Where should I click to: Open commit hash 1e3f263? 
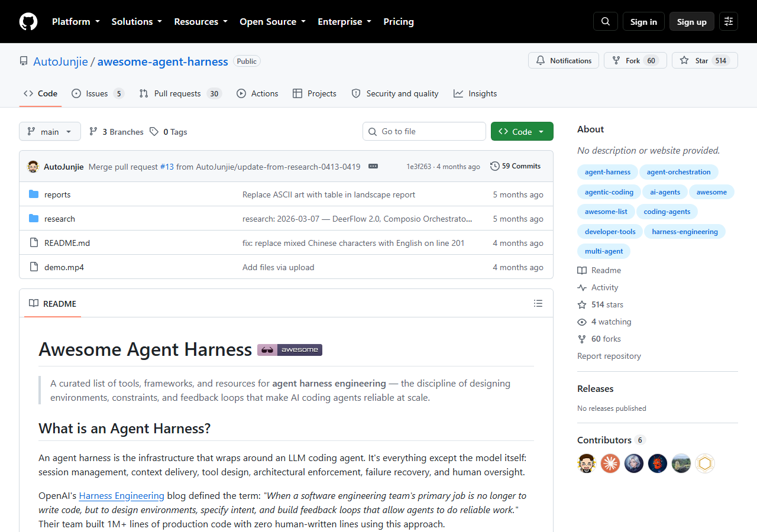point(419,167)
